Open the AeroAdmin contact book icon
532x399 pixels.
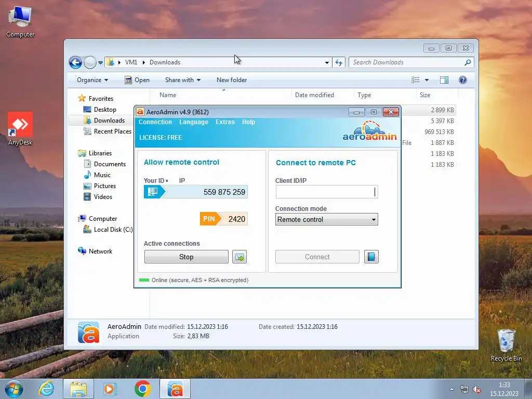coord(371,257)
